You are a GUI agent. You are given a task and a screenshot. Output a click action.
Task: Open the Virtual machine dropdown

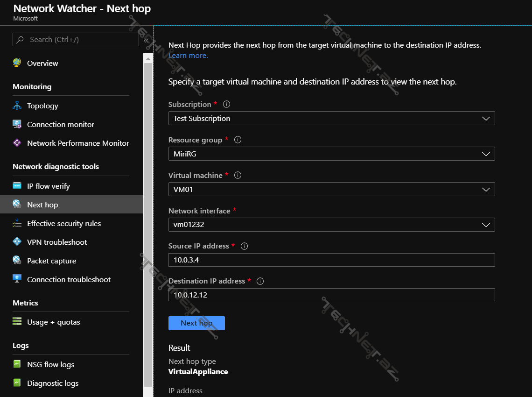coord(331,189)
